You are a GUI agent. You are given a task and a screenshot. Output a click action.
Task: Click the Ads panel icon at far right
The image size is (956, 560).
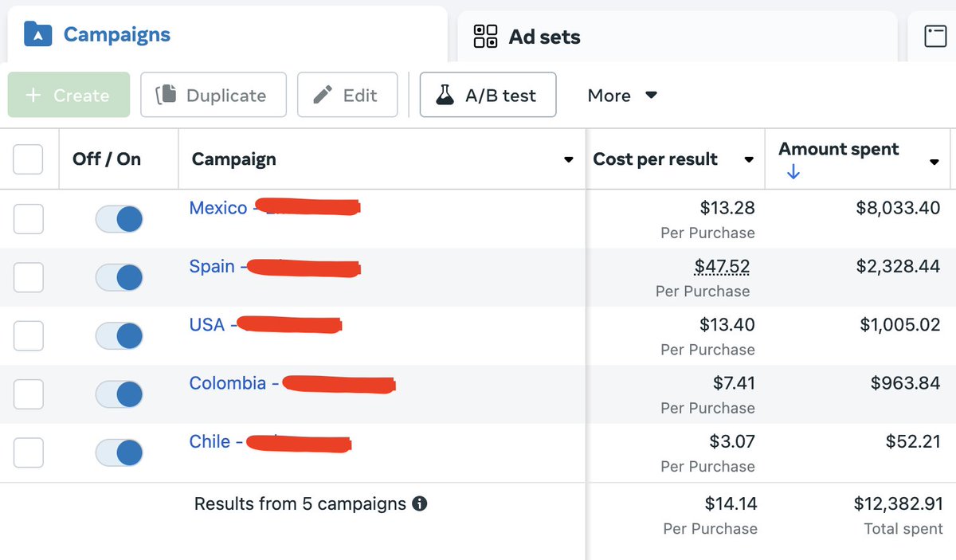tap(935, 37)
